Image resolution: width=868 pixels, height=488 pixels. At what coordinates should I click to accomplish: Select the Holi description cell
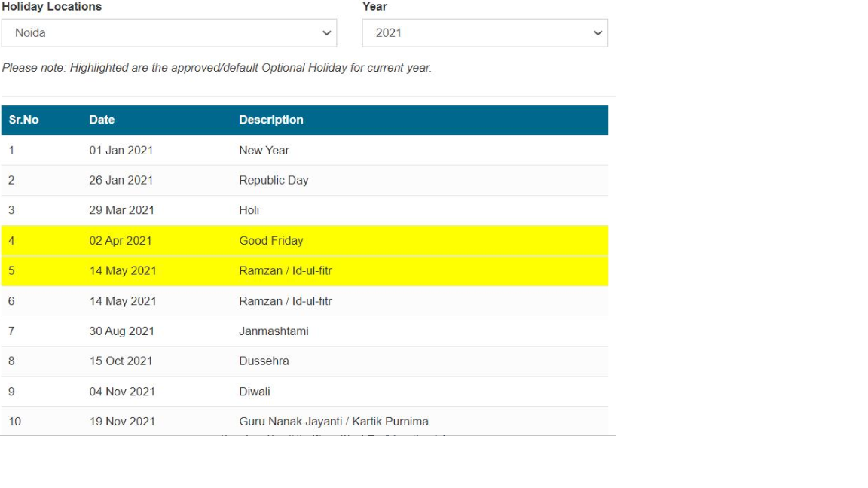249,210
